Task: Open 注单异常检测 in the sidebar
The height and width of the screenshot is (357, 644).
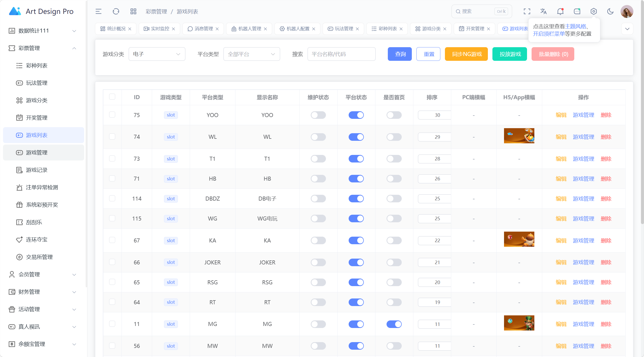Action: [x=43, y=187]
